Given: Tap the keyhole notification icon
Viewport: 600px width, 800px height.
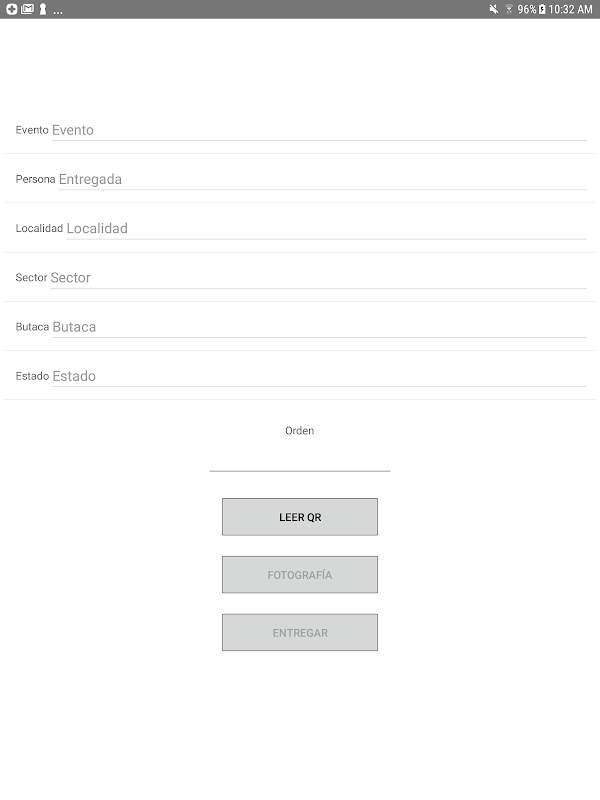Looking at the screenshot, I should coord(42,9).
